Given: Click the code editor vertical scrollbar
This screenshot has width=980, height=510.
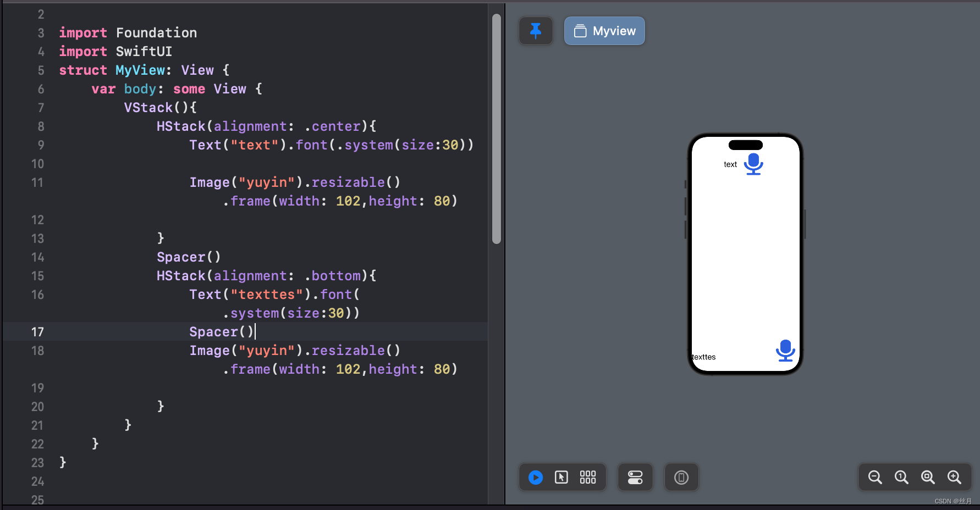Looking at the screenshot, I should (x=497, y=129).
